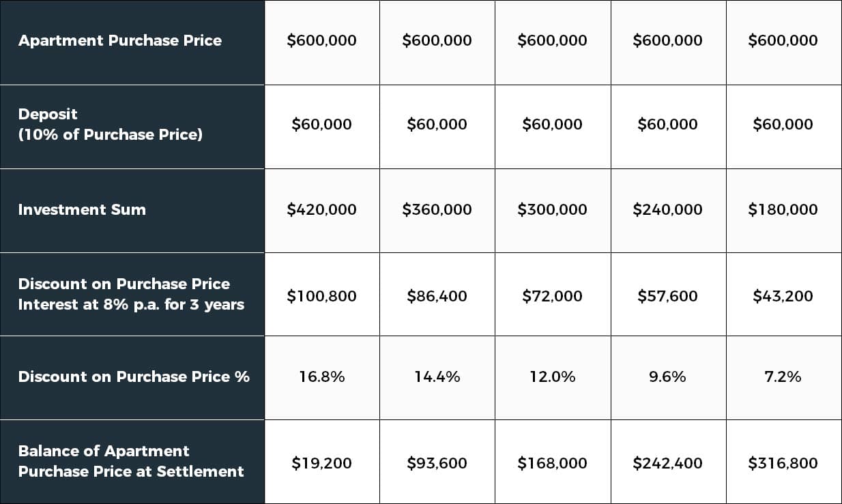Select the $316,800 settlement balance cell
Viewport: 842px width, 504px height.
click(783, 462)
